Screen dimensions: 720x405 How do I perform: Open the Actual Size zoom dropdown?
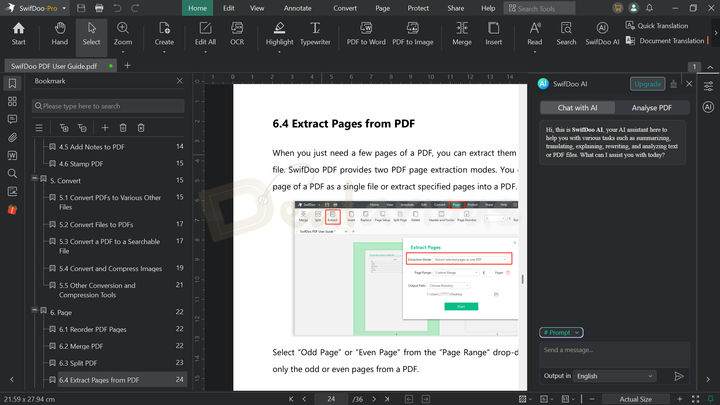point(635,399)
